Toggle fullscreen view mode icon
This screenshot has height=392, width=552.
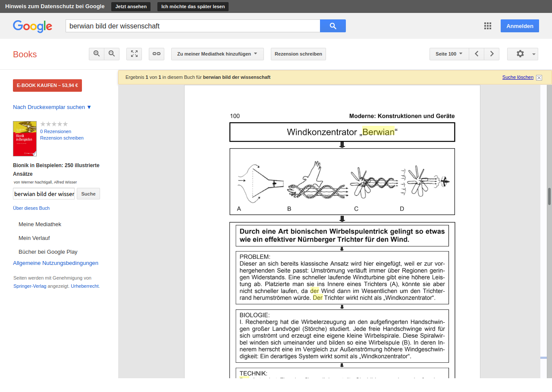tap(134, 54)
